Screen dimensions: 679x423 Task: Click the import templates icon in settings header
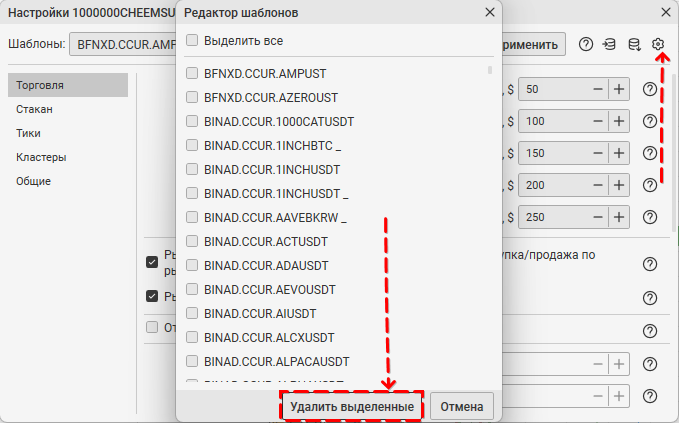[x=609, y=44]
